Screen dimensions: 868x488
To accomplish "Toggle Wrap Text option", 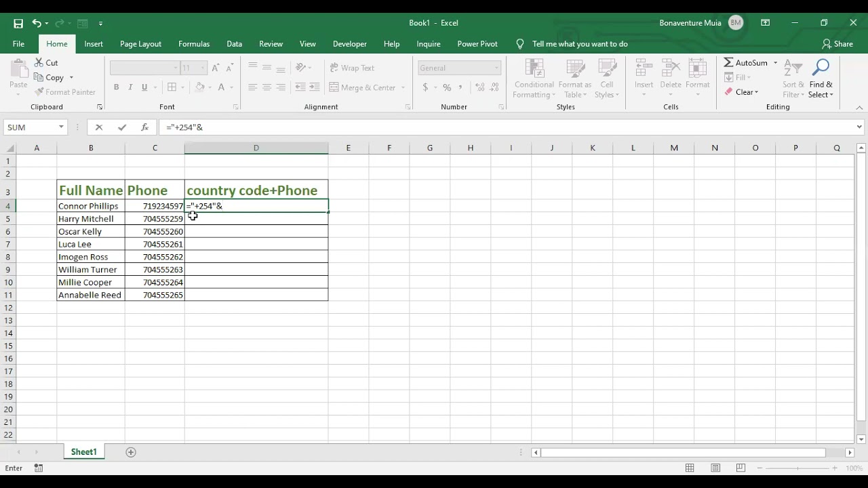I will [x=352, y=68].
